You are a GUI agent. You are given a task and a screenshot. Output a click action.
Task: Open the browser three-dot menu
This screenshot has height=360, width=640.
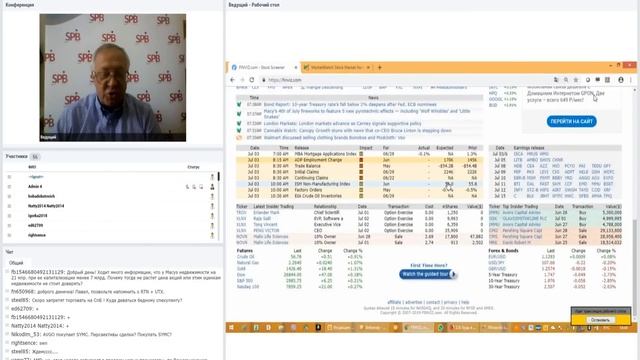tap(631, 80)
